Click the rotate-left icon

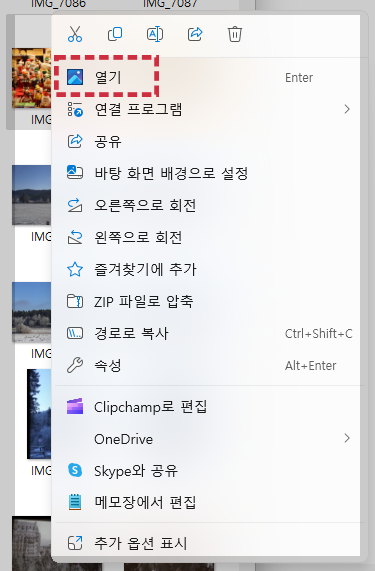point(75,237)
